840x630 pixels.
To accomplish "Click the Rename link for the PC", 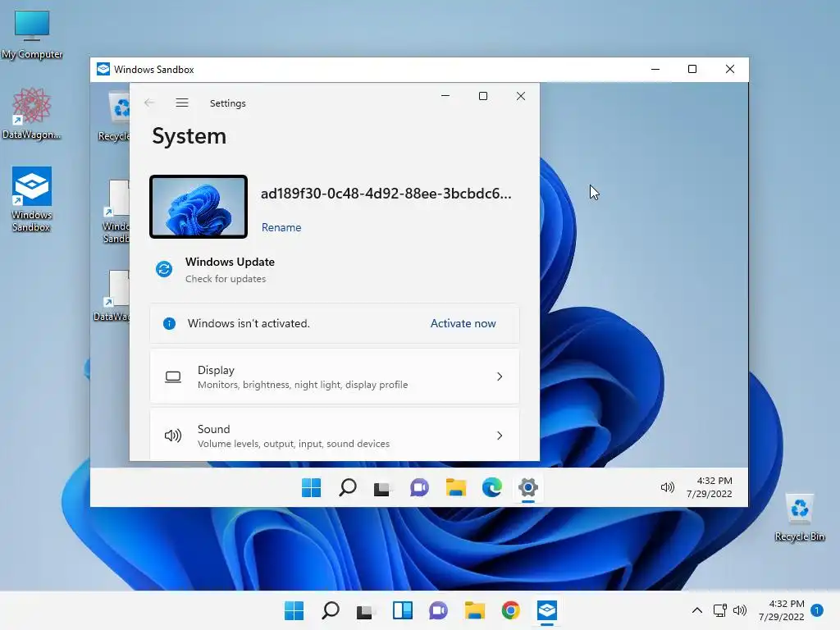I will [x=281, y=227].
